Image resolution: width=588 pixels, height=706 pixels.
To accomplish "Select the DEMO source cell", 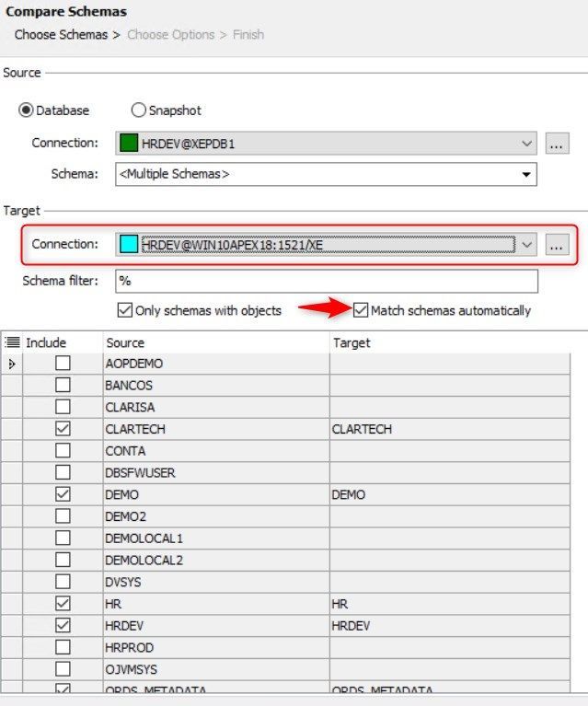I will pyautogui.click(x=216, y=494).
